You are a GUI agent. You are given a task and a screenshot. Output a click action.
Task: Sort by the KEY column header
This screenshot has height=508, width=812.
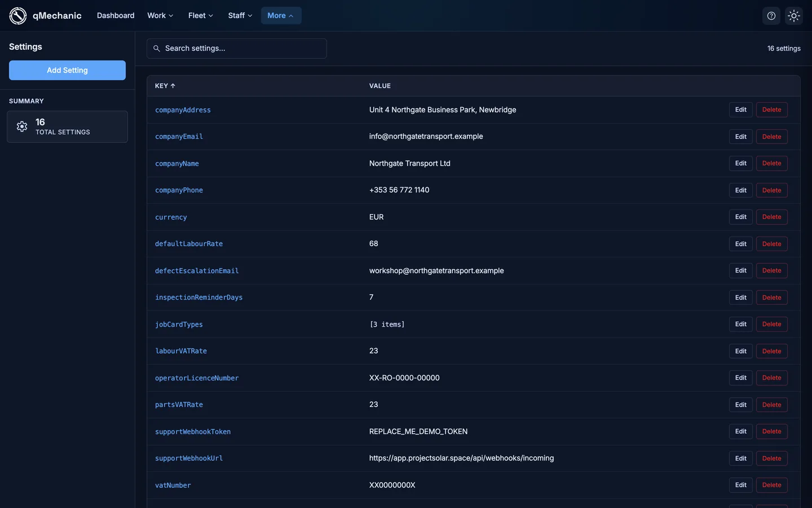pos(165,86)
